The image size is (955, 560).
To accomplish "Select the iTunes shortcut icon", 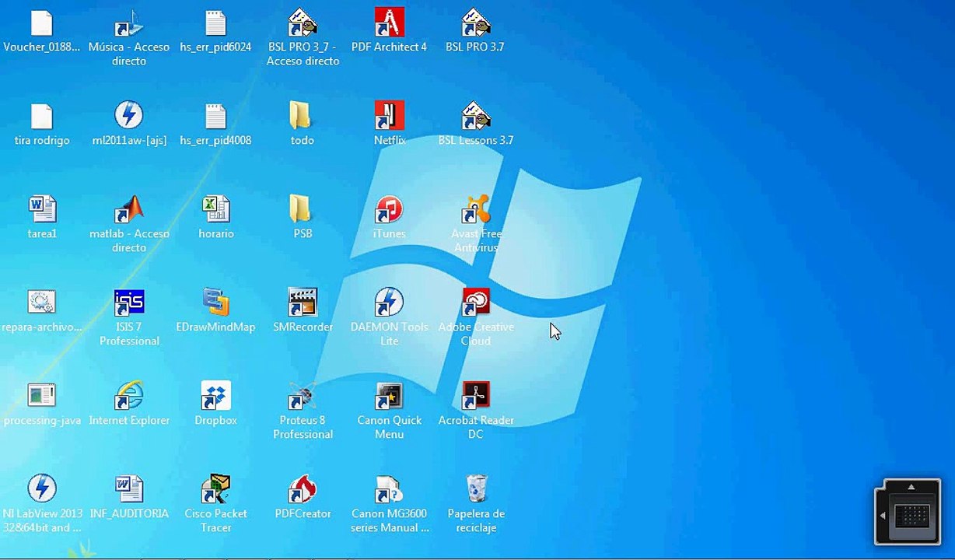I will point(389,209).
